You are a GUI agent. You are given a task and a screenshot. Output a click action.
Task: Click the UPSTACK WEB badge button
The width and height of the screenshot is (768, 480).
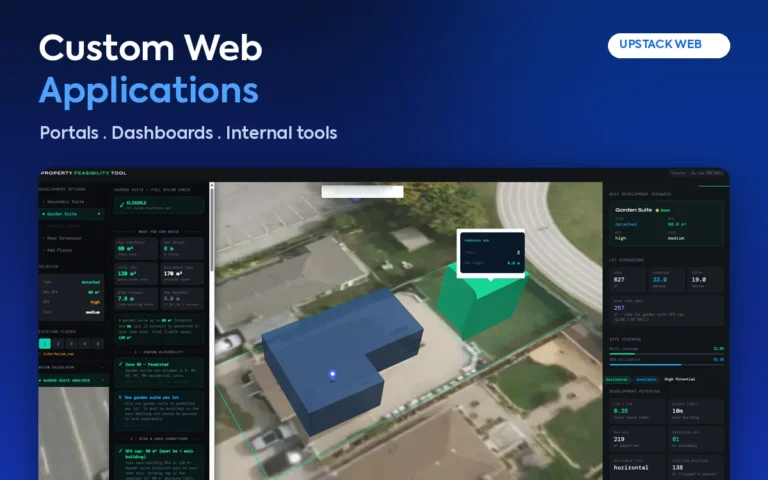pos(669,45)
